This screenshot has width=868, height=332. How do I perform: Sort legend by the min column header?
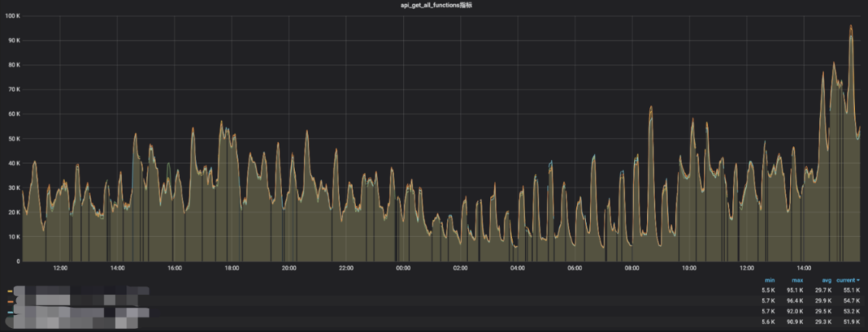(769, 280)
